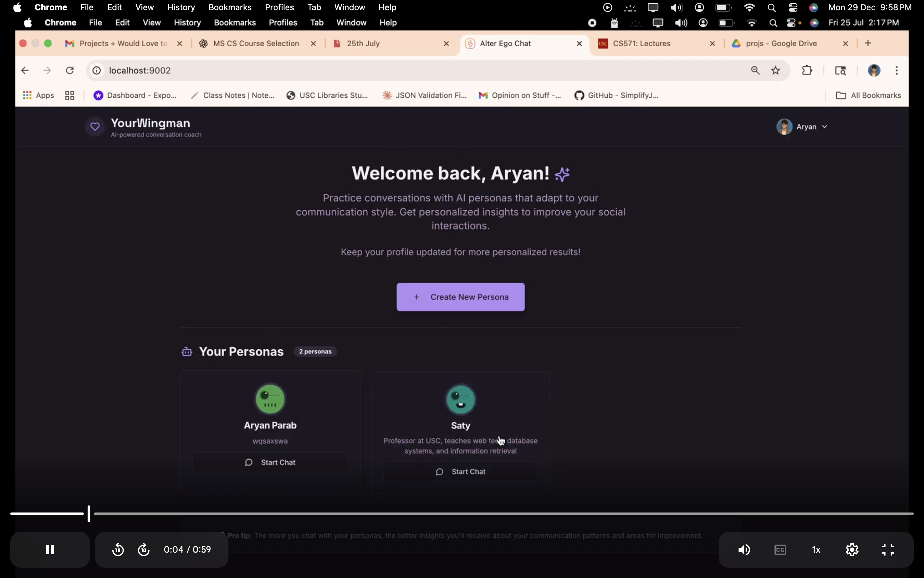Reload the localhost:9002 page
This screenshot has height=578, width=924.
coord(70,70)
